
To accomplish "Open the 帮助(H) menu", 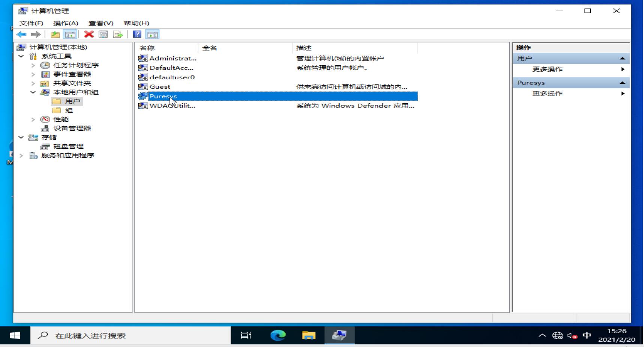I will 137,23.
